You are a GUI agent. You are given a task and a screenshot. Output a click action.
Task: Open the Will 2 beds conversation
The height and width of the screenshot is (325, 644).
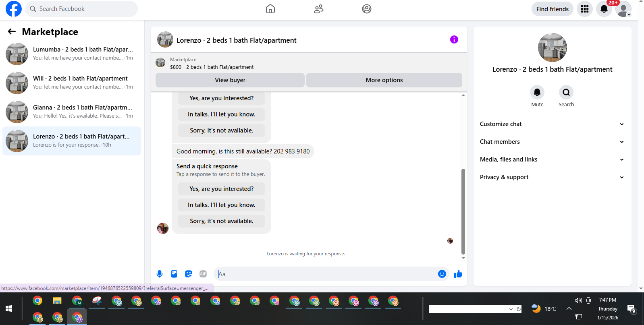[x=72, y=83]
